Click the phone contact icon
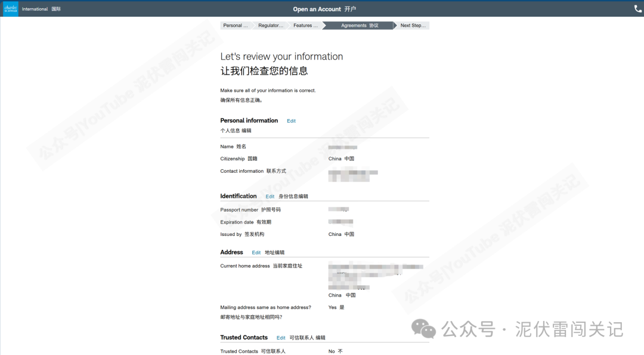This screenshot has height=355, width=644. (x=638, y=8)
